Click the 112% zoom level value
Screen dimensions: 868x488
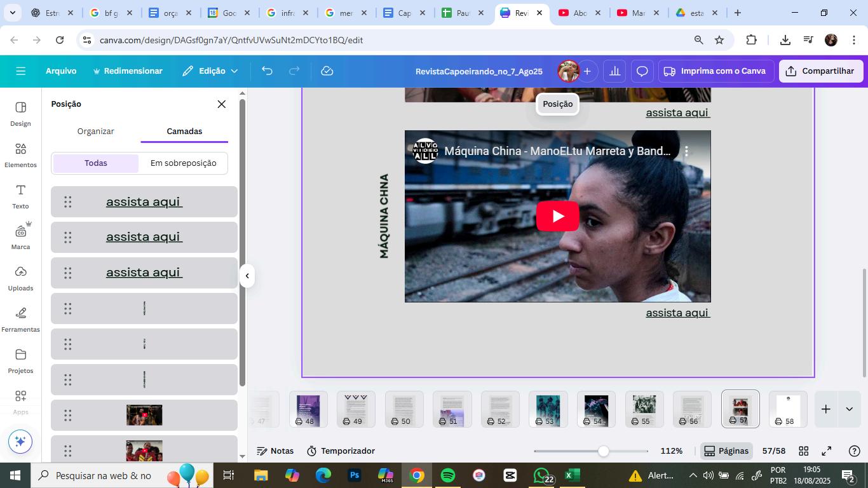pos(671,451)
